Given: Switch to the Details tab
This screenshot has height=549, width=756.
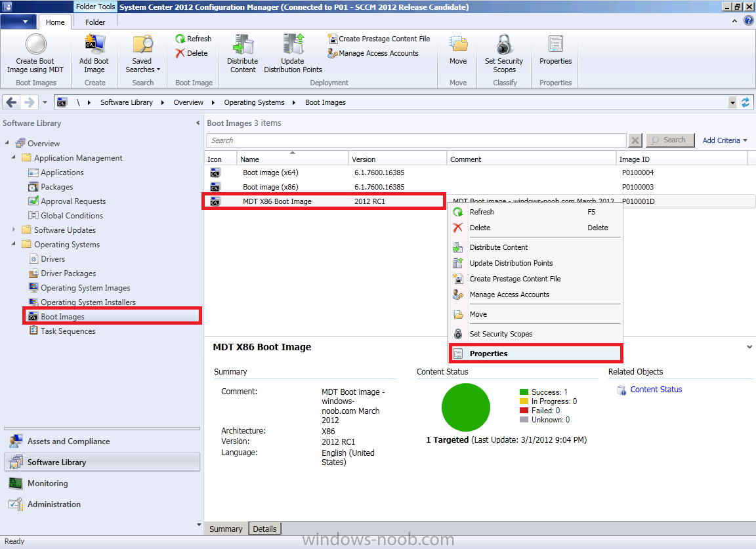Looking at the screenshot, I should tap(264, 529).
